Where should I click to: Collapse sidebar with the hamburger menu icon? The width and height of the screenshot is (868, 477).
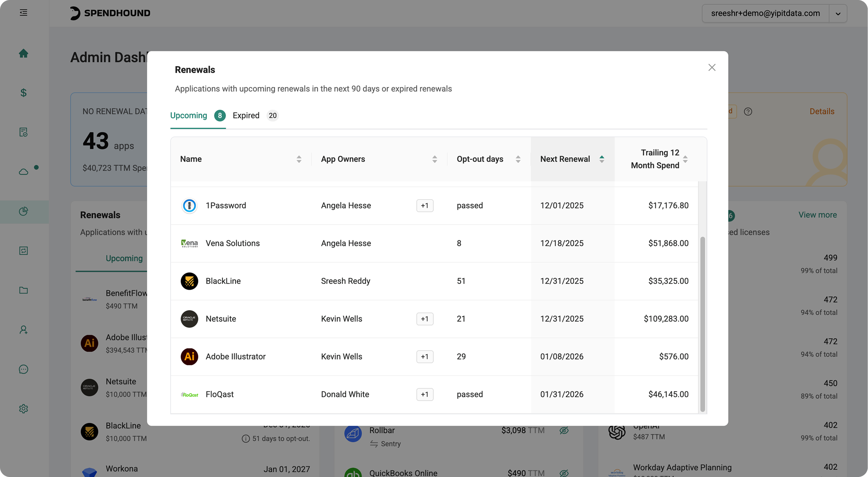tap(23, 13)
